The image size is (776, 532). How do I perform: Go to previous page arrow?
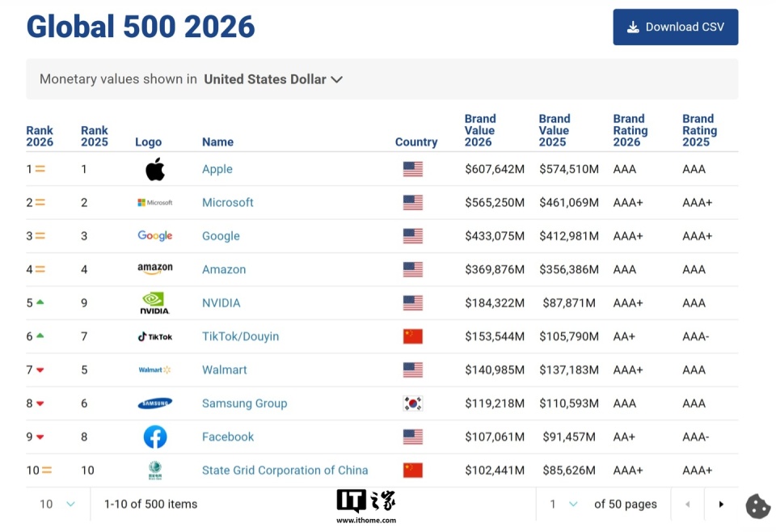688,505
